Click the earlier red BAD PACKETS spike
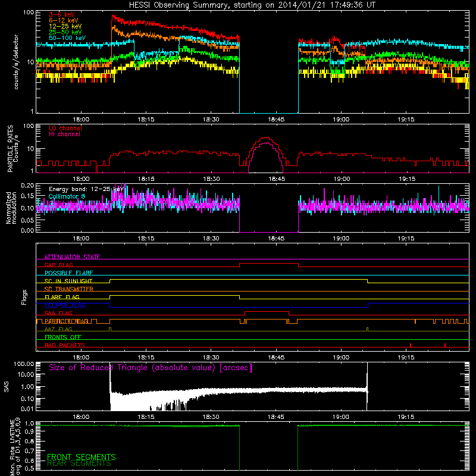The image size is (476, 476). (x=411, y=345)
